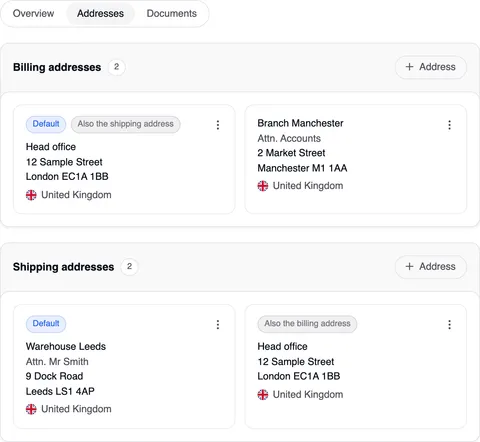The image size is (480, 442).
Task: Click 'Warehouse Leeds' title text
Action: pos(66,347)
